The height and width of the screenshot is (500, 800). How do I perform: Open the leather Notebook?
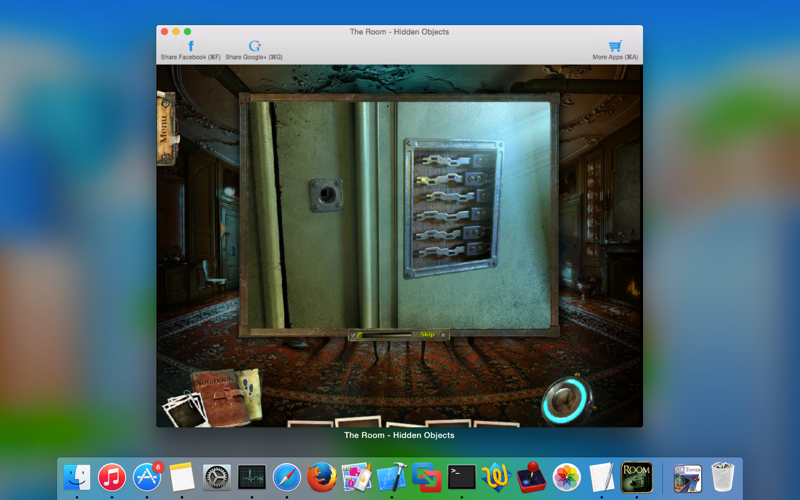pyautogui.click(x=219, y=398)
